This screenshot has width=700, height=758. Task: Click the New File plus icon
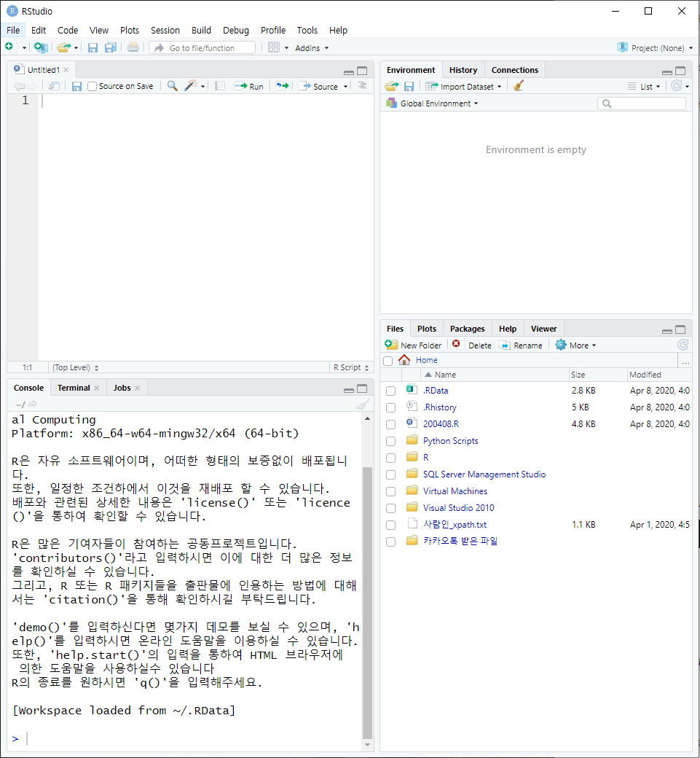click(x=9, y=47)
